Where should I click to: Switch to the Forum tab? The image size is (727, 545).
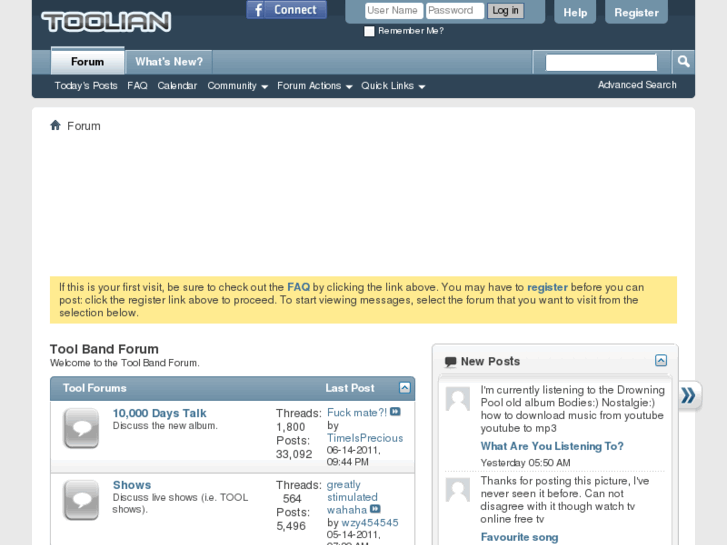[x=87, y=61]
